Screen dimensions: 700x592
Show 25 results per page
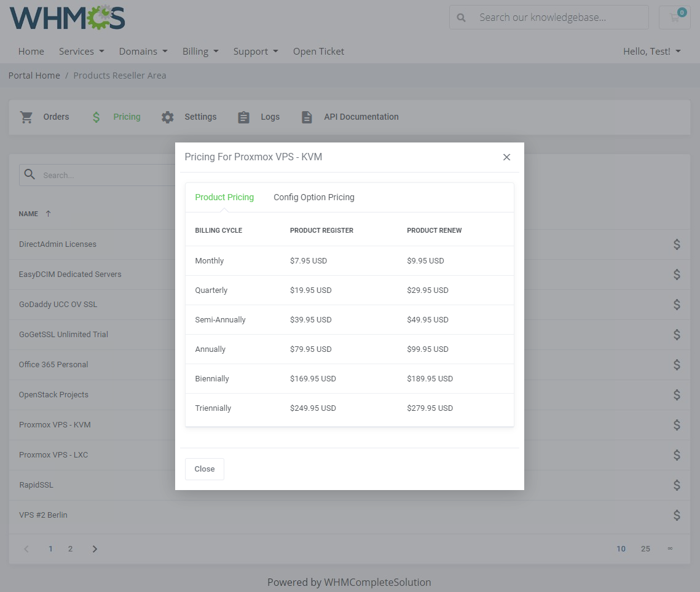pos(645,548)
